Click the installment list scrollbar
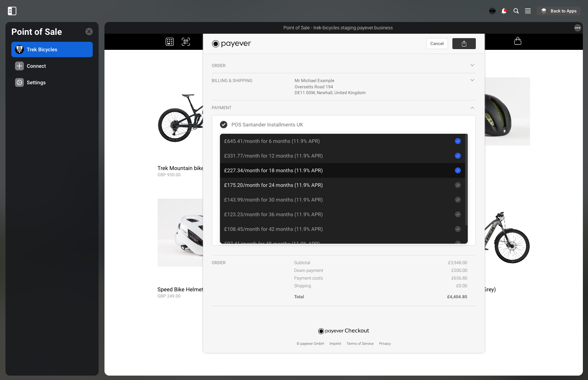The image size is (588, 380). click(466, 180)
